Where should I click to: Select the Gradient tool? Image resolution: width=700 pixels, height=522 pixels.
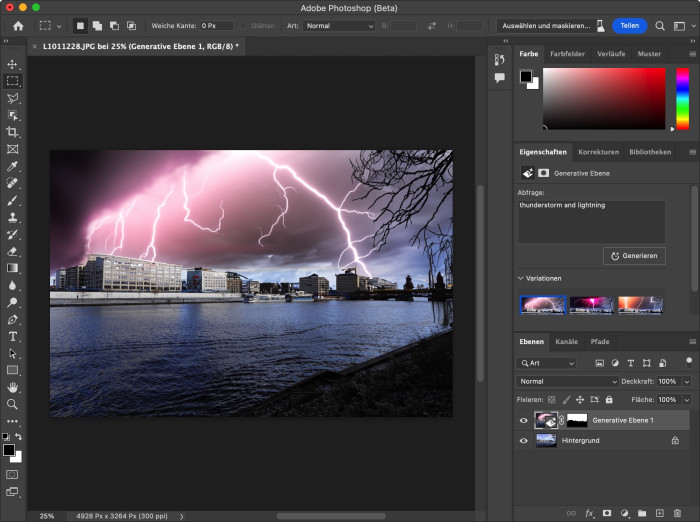tap(12, 268)
